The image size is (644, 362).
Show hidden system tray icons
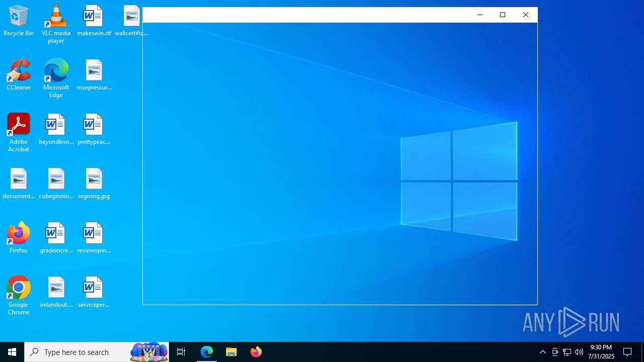coord(543,352)
